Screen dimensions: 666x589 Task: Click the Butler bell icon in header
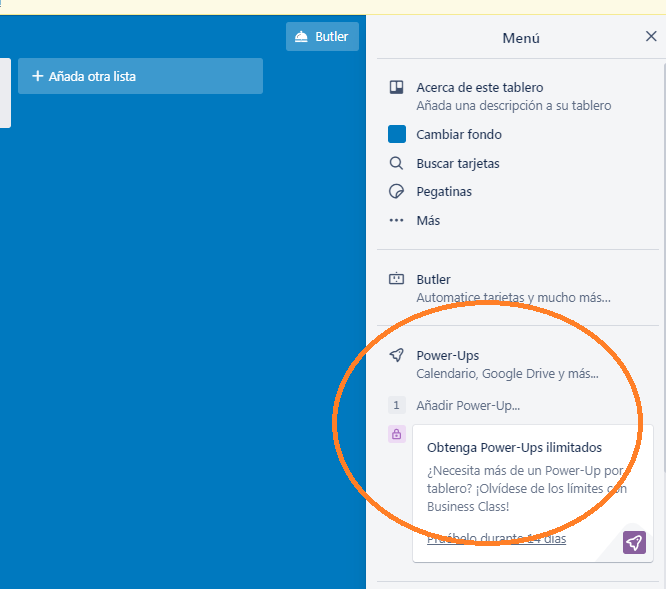[301, 37]
